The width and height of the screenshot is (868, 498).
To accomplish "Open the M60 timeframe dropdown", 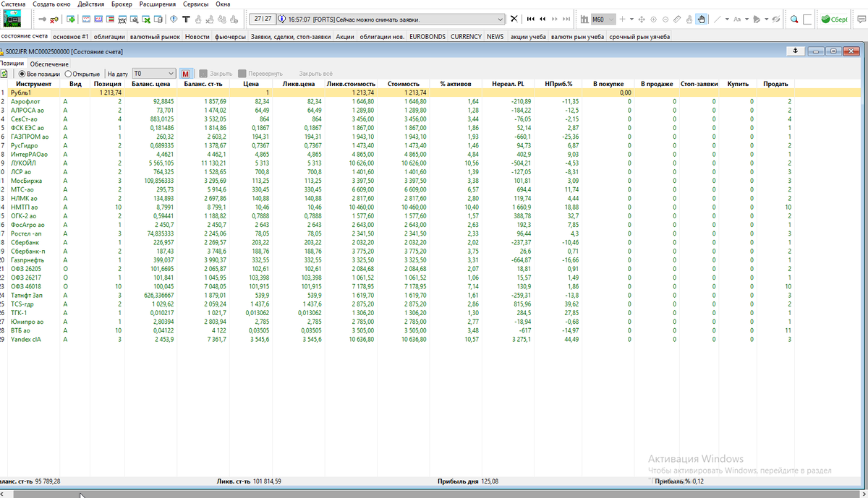I will click(603, 19).
